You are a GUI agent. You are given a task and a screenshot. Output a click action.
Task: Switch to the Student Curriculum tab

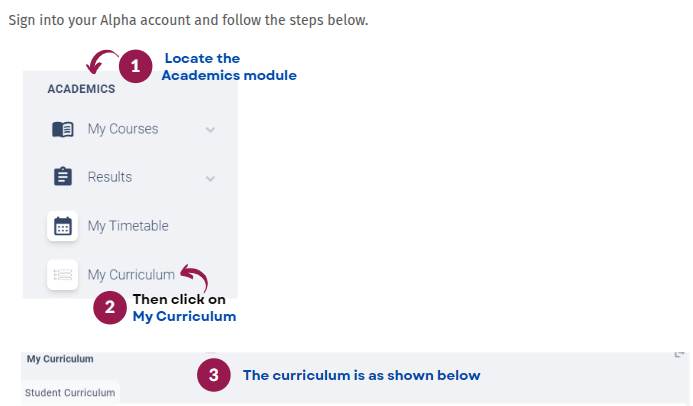(x=70, y=393)
